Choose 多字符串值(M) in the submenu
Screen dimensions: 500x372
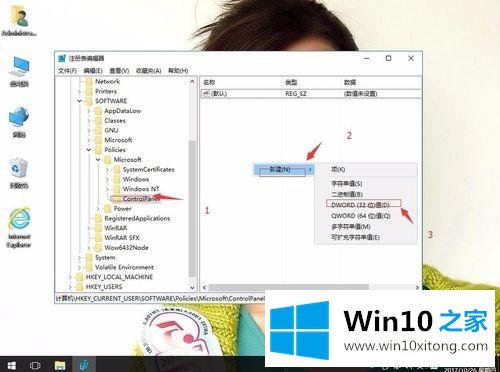(366, 227)
